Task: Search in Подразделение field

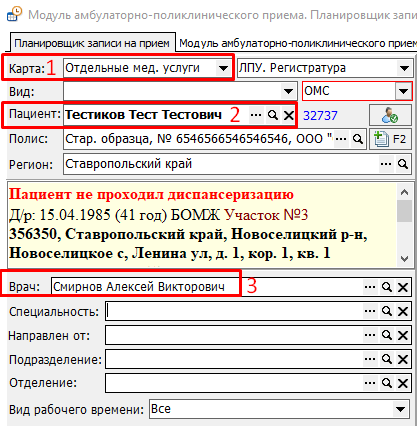Action: click(x=387, y=359)
